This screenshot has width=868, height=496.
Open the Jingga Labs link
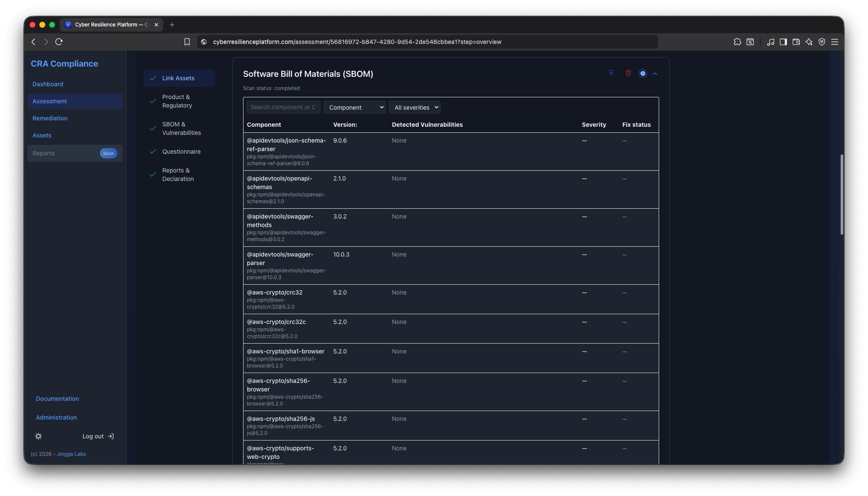coord(71,454)
